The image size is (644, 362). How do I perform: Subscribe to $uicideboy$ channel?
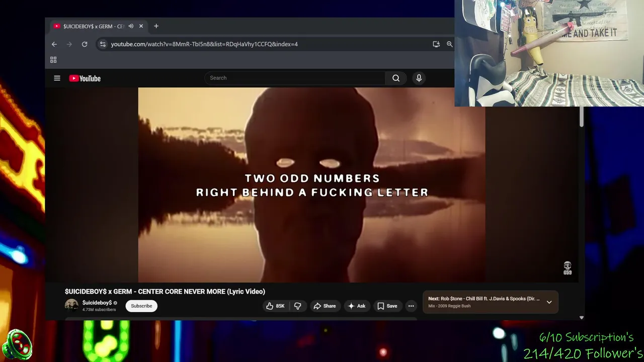(x=141, y=306)
